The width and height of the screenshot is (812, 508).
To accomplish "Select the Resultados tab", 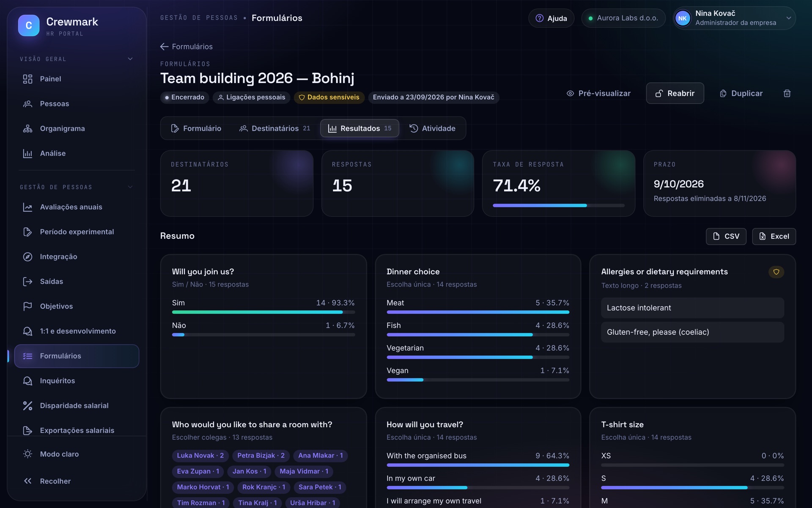I will click(359, 128).
